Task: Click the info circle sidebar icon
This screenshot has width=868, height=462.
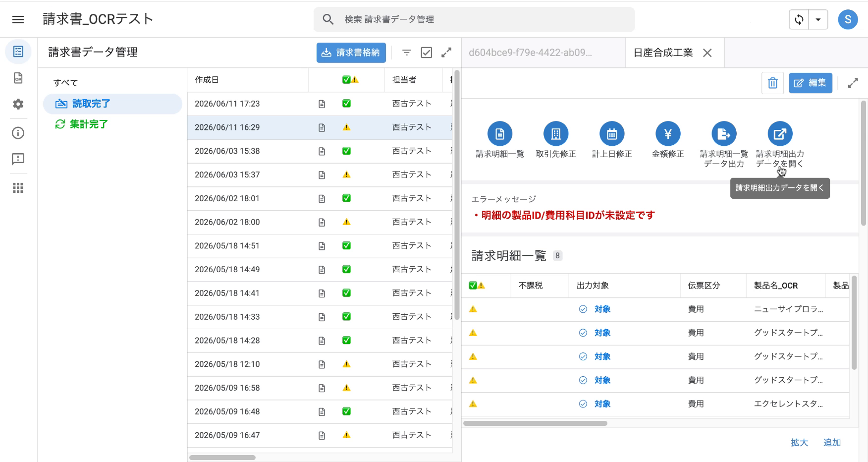Action: click(18, 133)
